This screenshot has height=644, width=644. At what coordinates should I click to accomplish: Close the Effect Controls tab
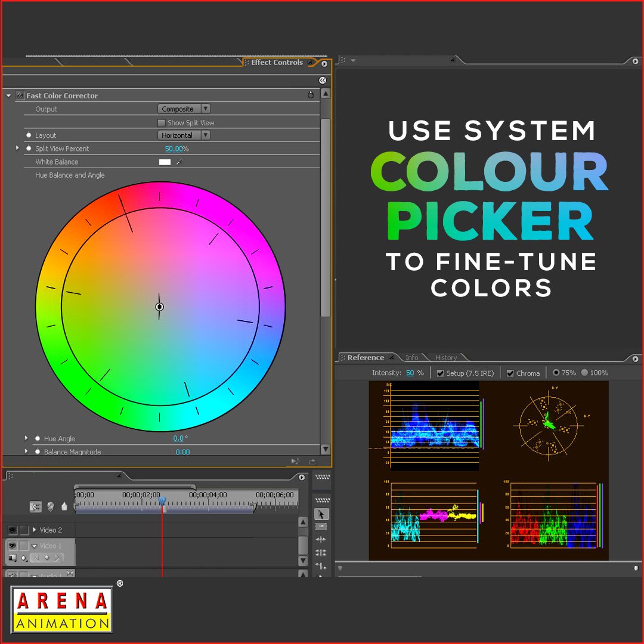point(311,63)
